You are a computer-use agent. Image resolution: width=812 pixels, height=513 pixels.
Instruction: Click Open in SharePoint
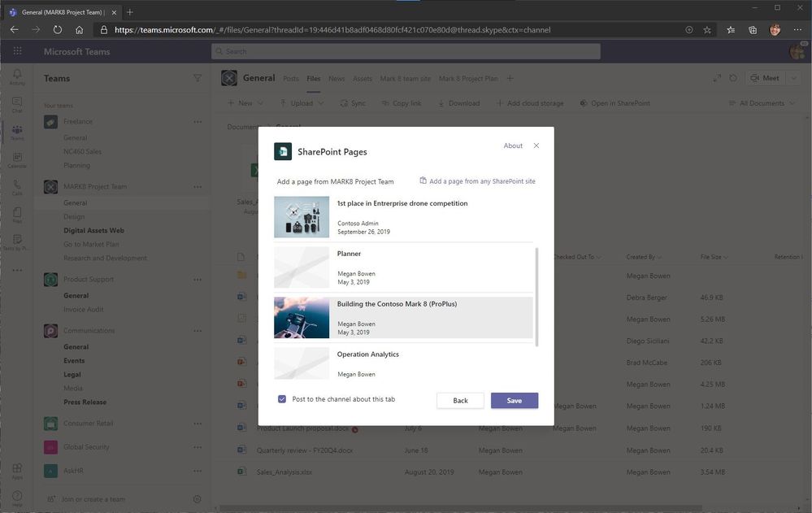tap(614, 103)
